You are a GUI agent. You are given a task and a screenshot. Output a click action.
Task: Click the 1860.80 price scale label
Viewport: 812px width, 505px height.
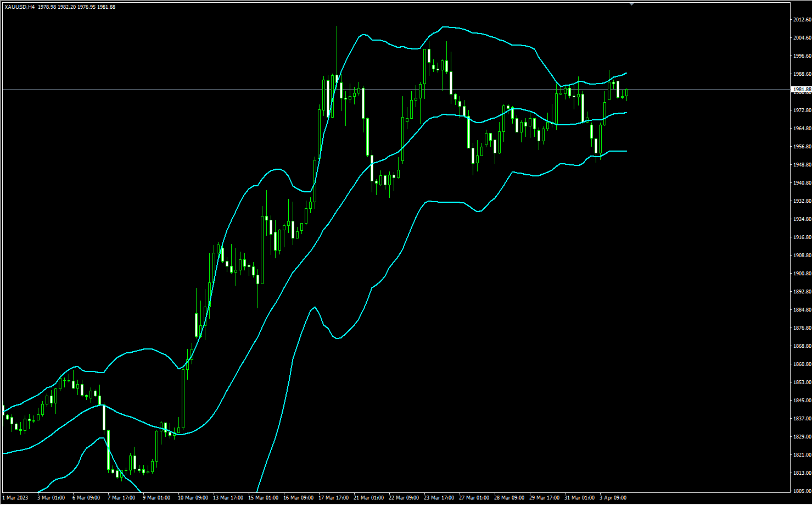point(802,364)
